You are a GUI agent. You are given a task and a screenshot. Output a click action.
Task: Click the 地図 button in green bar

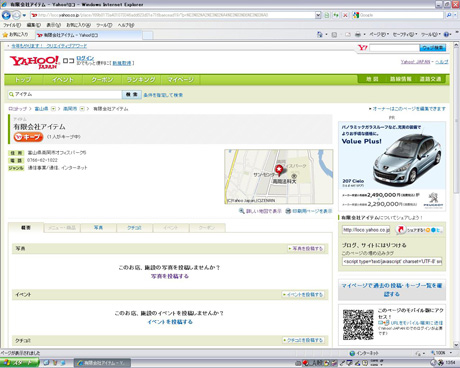coord(372,79)
